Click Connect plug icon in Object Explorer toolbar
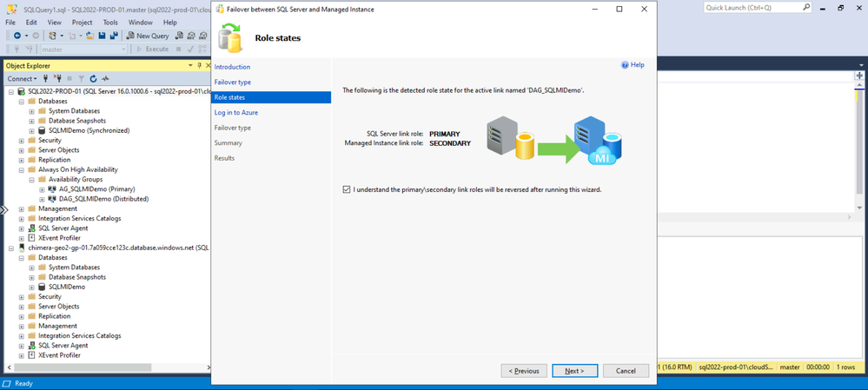Image resolution: width=868 pixels, height=390 pixels. tap(45, 78)
